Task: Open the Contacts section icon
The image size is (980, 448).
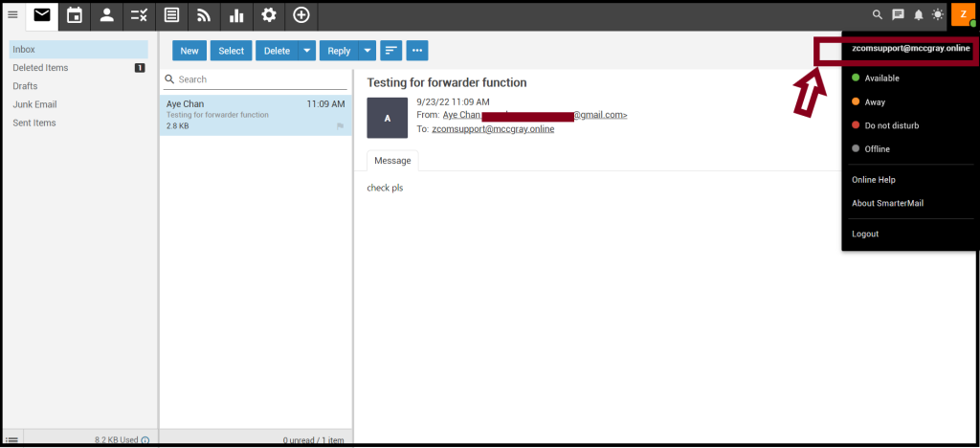Action: [x=107, y=15]
